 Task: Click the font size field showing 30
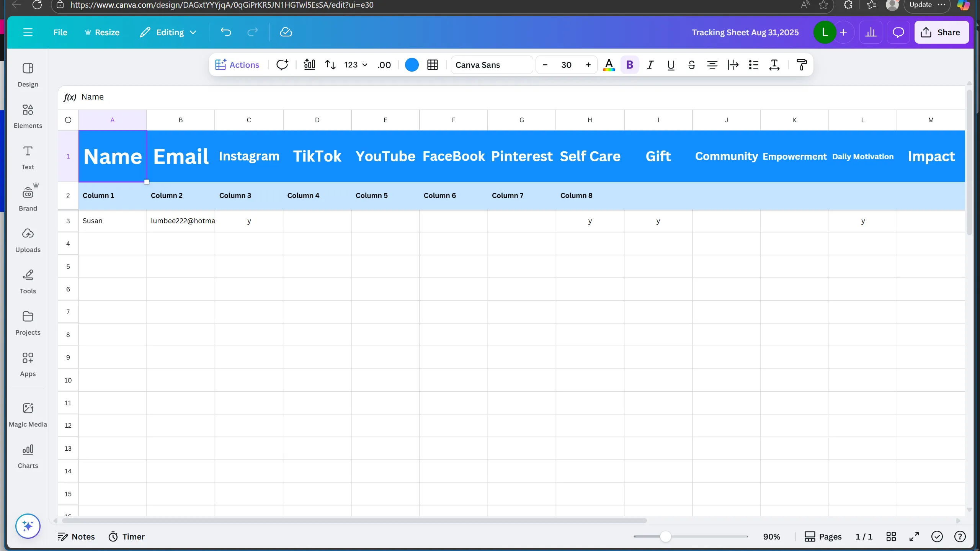(566, 65)
